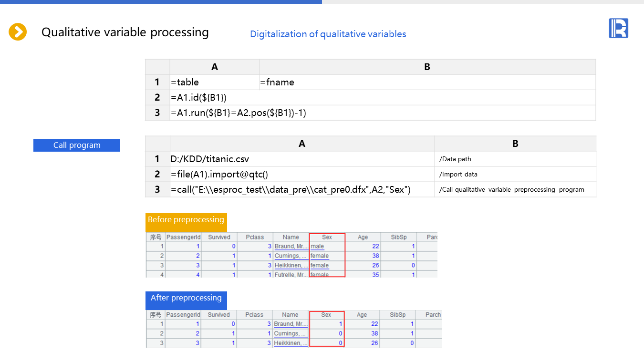Select the cell containing =table

[214, 82]
